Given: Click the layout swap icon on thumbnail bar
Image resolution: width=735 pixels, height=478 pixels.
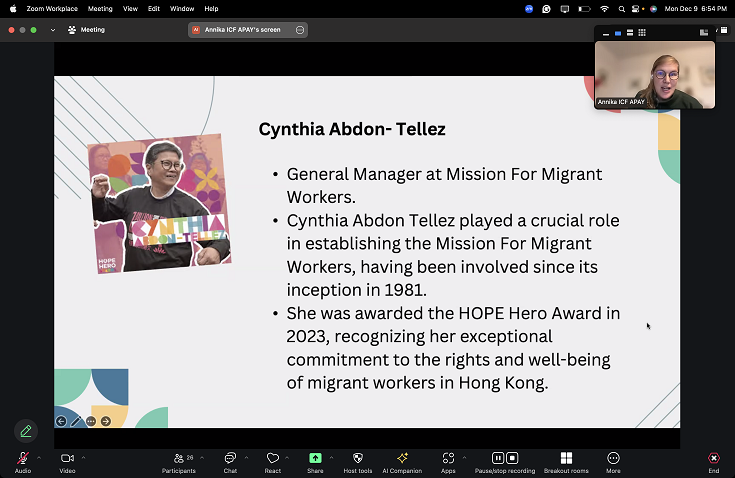Looking at the screenshot, I should (x=704, y=32).
